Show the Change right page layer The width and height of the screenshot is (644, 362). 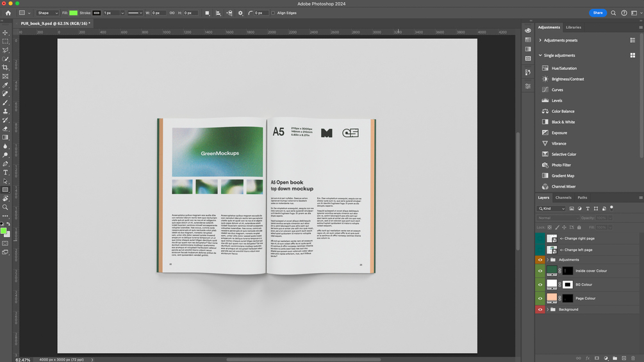point(540,238)
